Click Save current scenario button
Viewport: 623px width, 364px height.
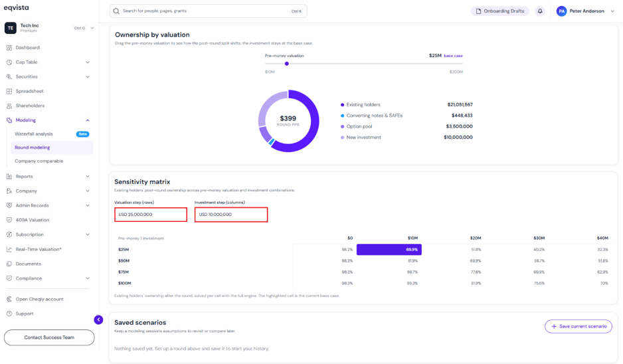pyautogui.click(x=578, y=326)
